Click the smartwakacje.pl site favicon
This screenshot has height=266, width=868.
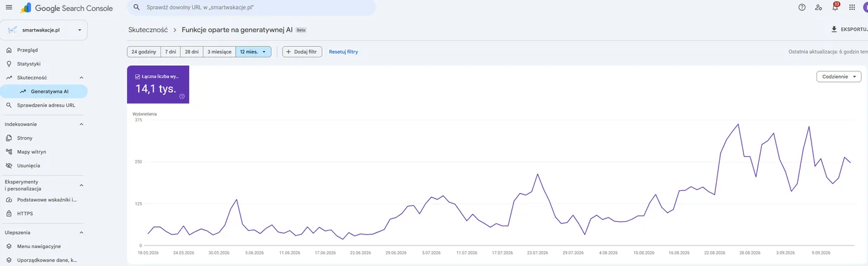click(x=12, y=30)
